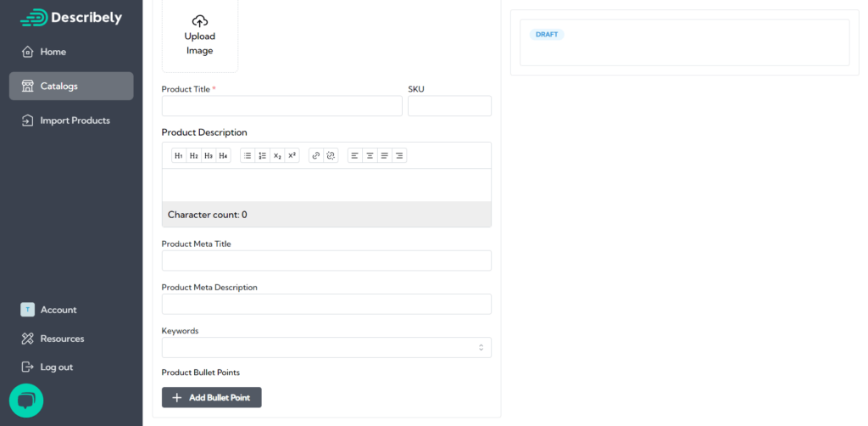Align description text left
This screenshot has width=868, height=426.
coord(355,155)
